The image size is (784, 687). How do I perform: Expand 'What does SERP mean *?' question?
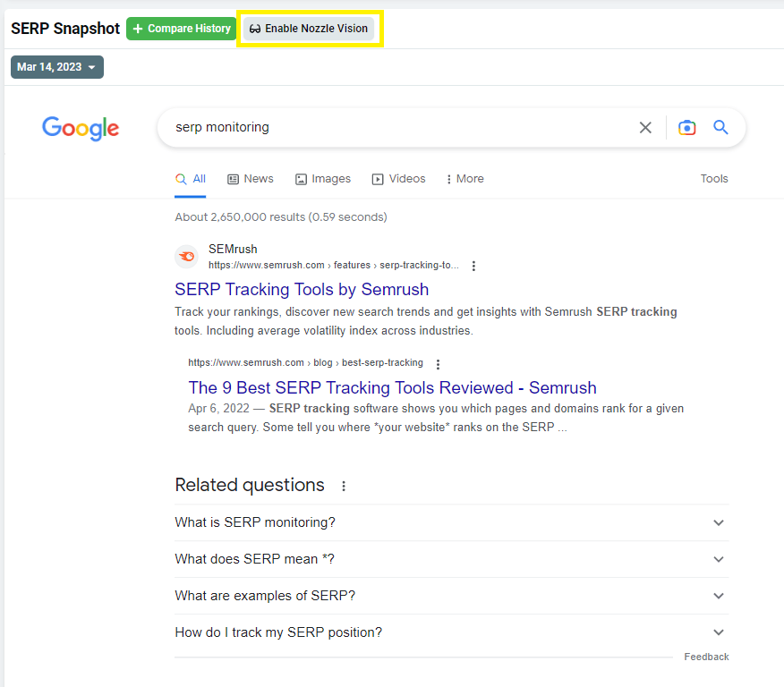tap(451, 559)
